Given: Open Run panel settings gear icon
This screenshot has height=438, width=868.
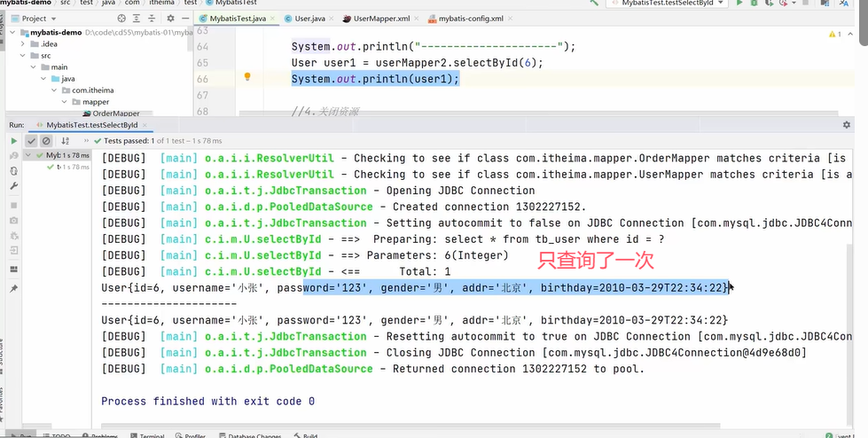Looking at the screenshot, I should [x=847, y=125].
